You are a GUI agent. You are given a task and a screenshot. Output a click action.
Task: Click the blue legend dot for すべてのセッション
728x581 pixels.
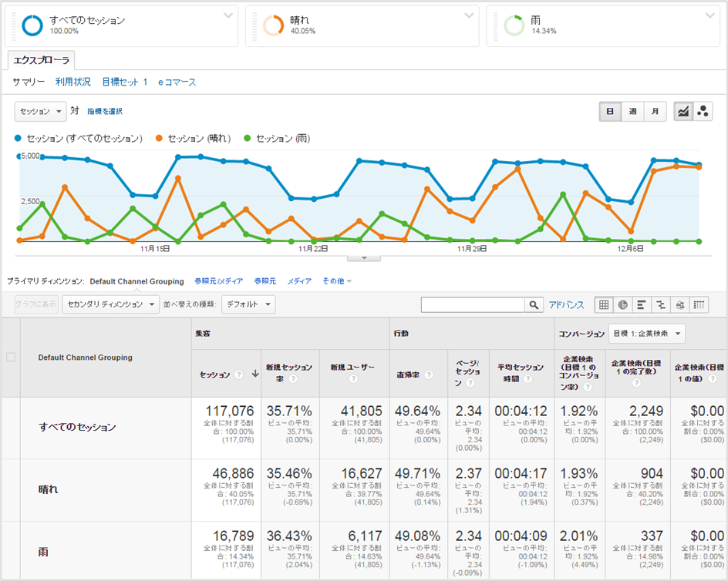point(18,138)
